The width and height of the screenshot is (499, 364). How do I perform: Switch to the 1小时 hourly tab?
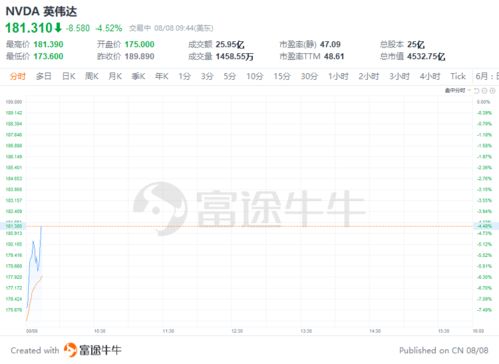click(338, 76)
